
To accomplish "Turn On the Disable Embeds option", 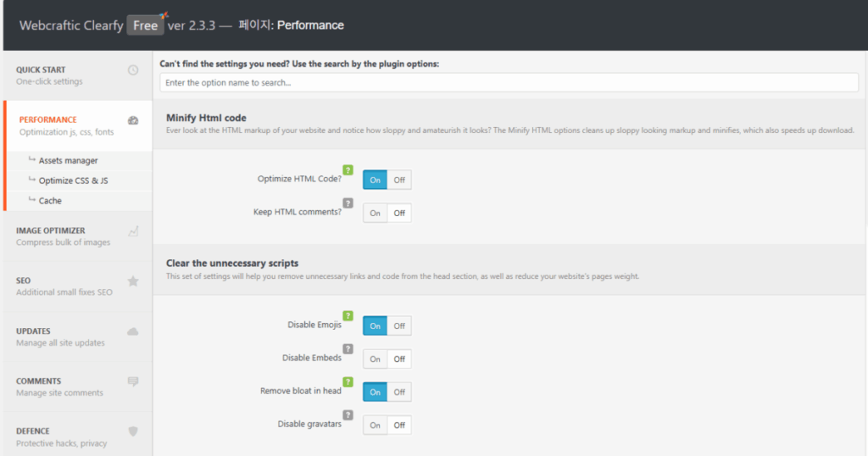I will 375,359.
